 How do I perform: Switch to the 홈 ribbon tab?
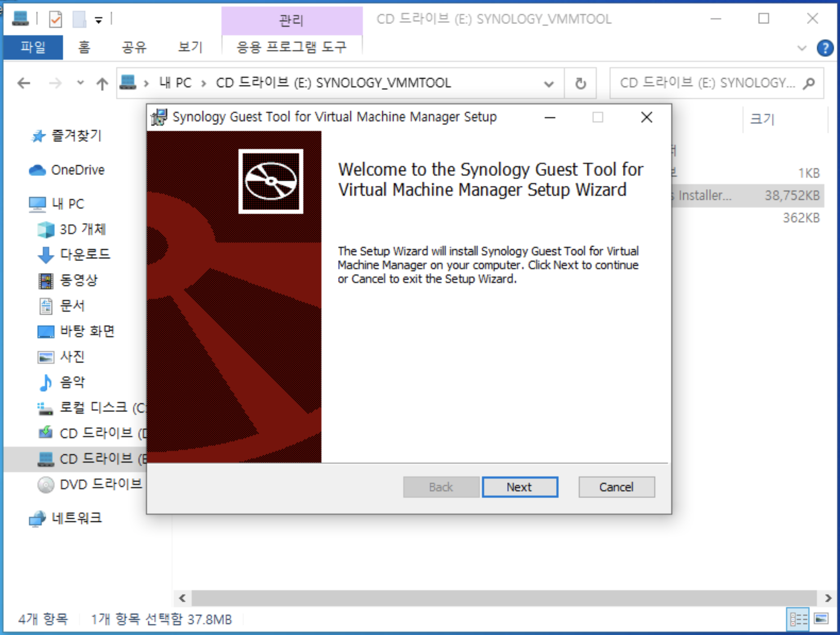[x=84, y=47]
